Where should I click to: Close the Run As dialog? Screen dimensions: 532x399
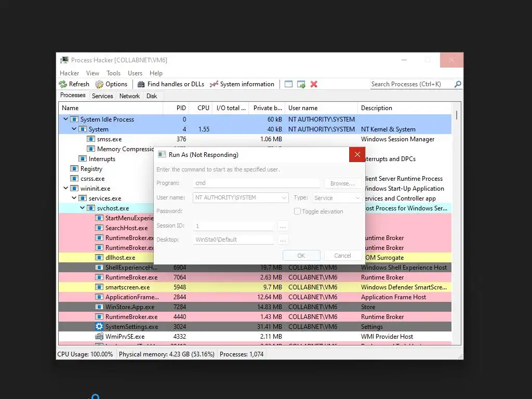[357, 154]
